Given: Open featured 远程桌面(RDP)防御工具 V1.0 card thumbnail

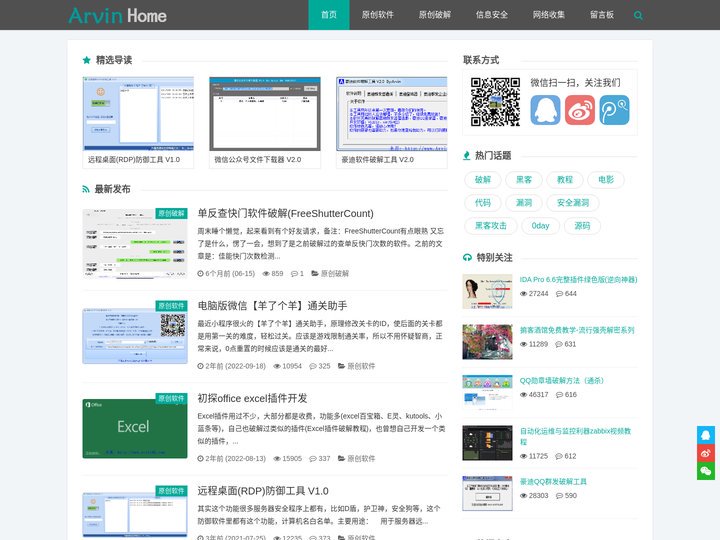Looking at the screenshot, I should coord(138,114).
